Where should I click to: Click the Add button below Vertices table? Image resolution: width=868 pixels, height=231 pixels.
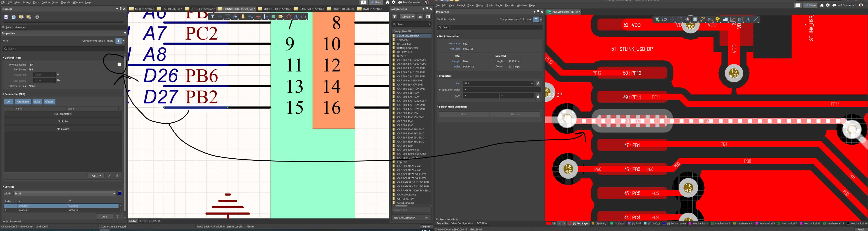click(105, 217)
